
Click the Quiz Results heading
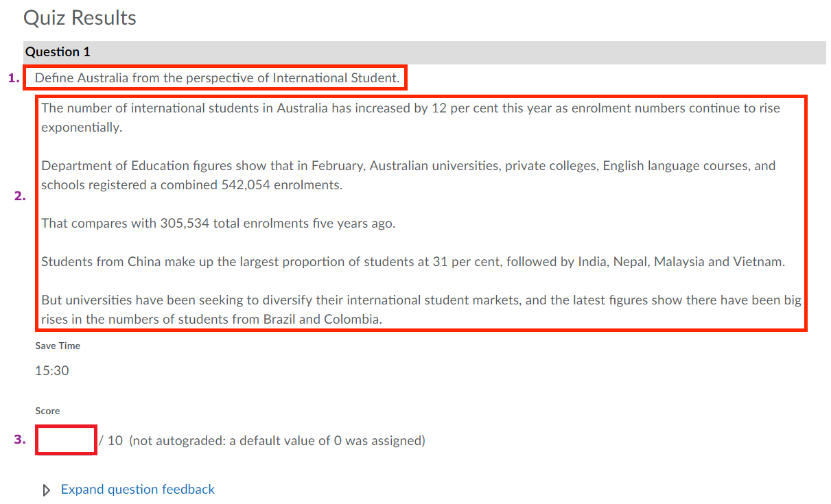click(x=80, y=18)
